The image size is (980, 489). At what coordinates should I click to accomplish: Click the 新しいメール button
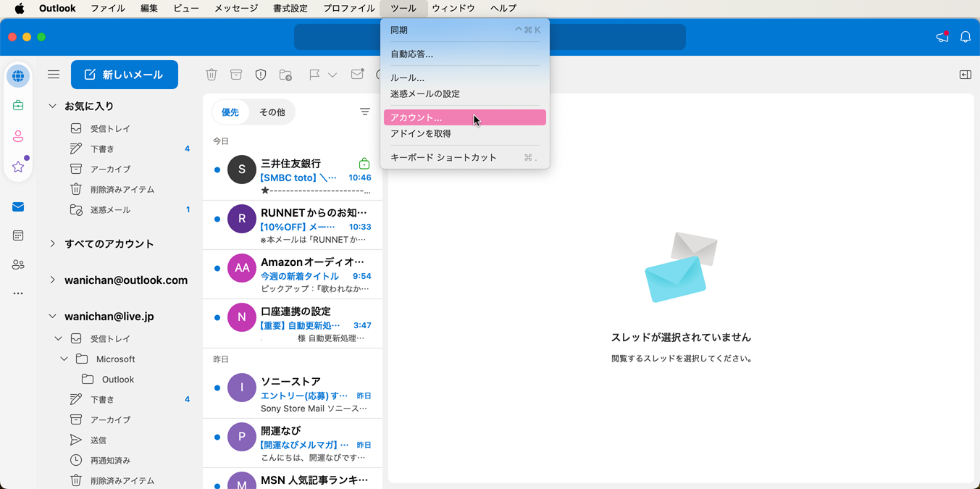click(125, 75)
